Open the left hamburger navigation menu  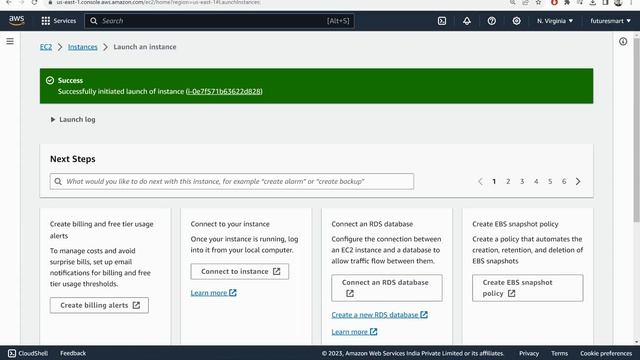[10, 41]
